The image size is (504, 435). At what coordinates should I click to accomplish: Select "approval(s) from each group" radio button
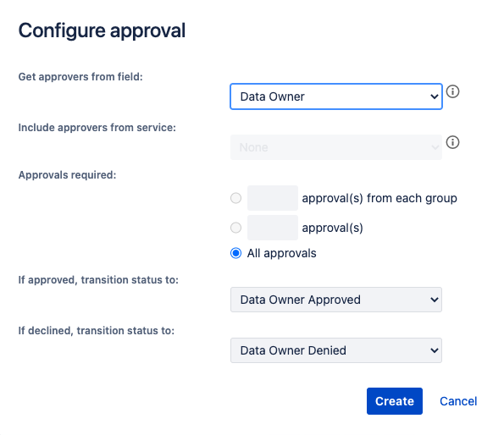point(235,198)
